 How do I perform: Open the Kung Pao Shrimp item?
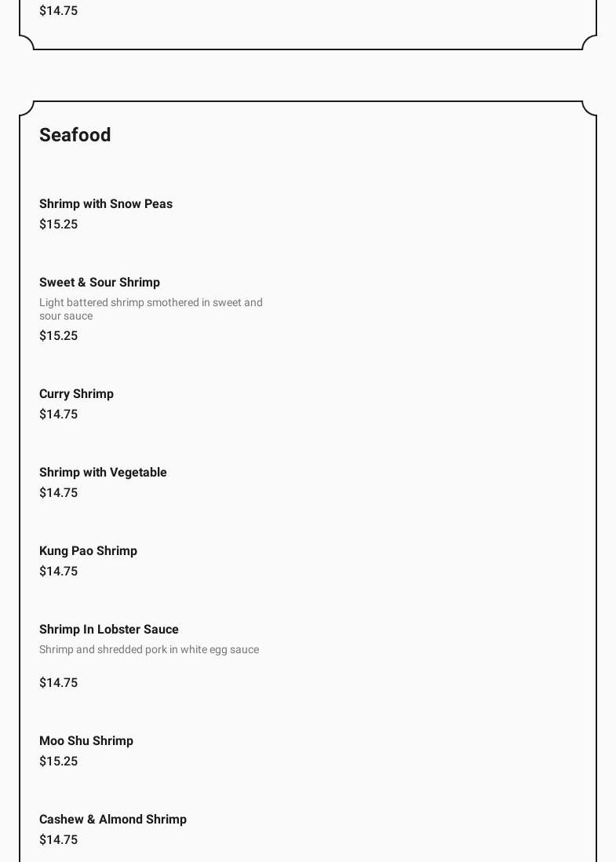(x=88, y=551)
